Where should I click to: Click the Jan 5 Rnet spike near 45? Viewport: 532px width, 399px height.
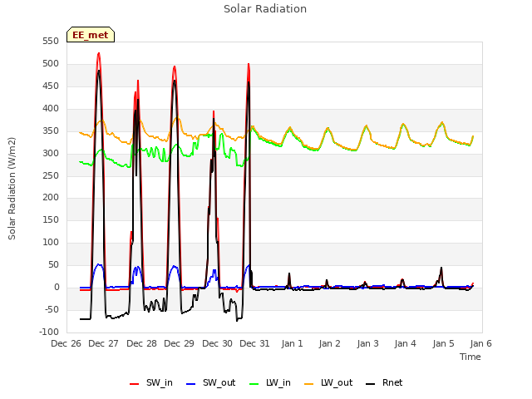tap(441, 268)
